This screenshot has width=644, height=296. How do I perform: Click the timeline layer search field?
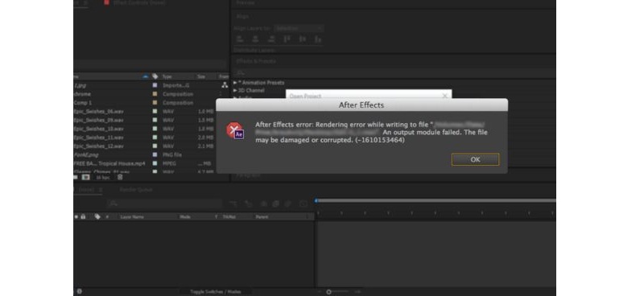point(164,203)
